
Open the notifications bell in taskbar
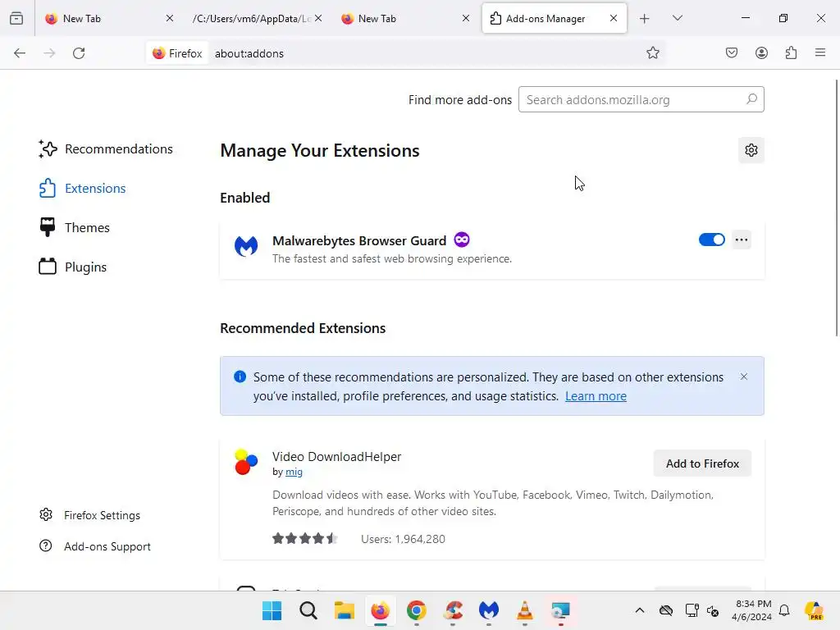pyautogui.click(x=784, y=610)
